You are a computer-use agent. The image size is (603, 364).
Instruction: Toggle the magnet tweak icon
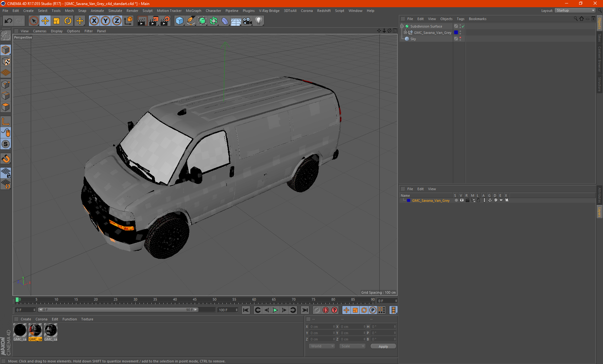6,159
